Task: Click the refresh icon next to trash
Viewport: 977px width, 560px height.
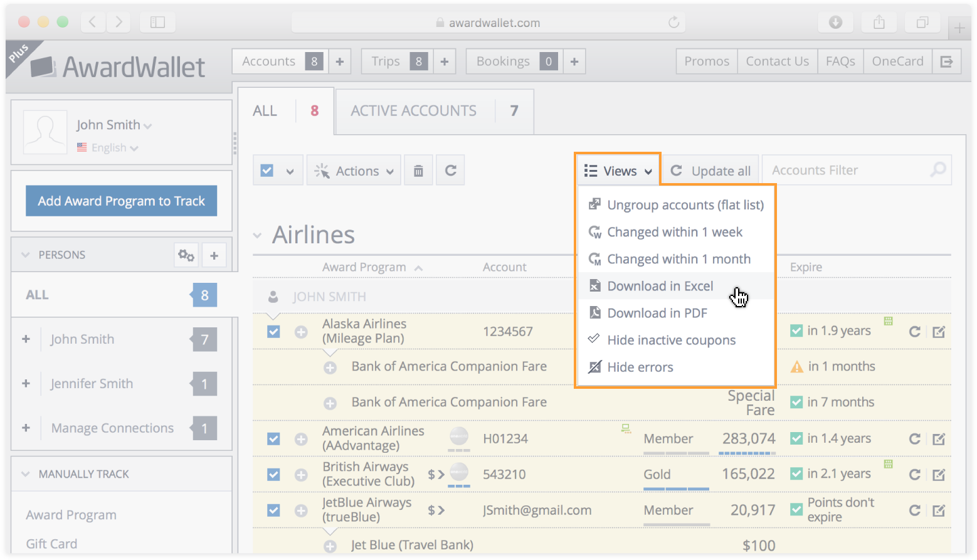Action: coord(450,171)
